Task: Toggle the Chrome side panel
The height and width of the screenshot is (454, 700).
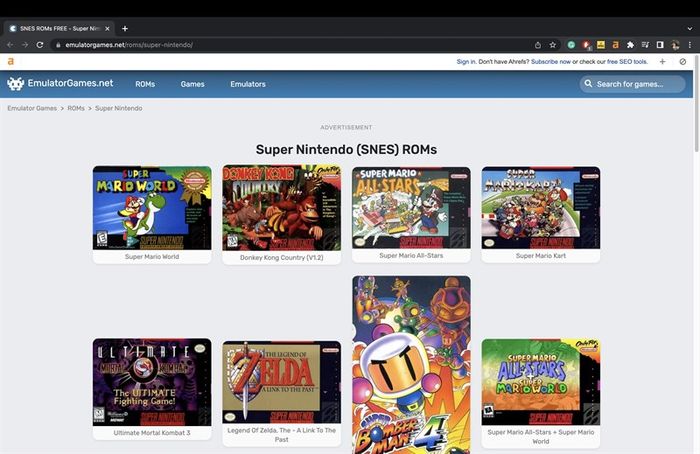Action: pyautogui.click(x=660, y=45)
